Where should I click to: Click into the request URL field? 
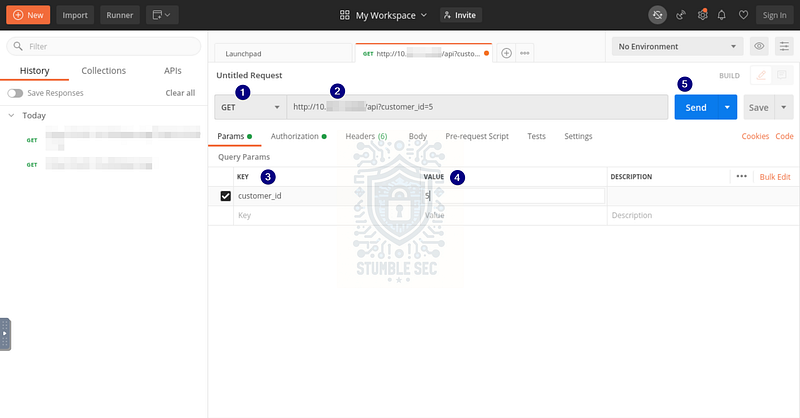(x=477, y=107)
